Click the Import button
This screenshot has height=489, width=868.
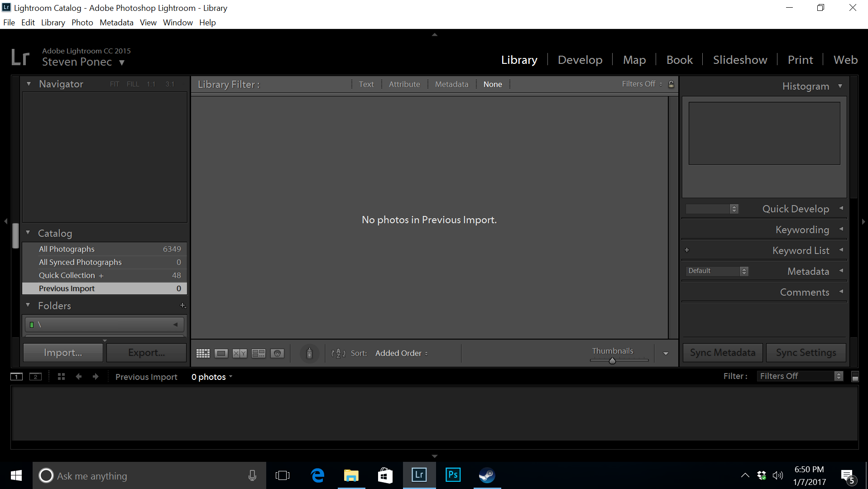[x=63, y=353]
